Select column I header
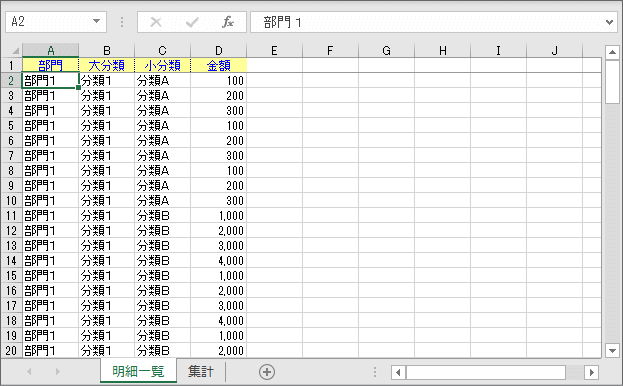 pyautogui.click(x=499, y=51)
